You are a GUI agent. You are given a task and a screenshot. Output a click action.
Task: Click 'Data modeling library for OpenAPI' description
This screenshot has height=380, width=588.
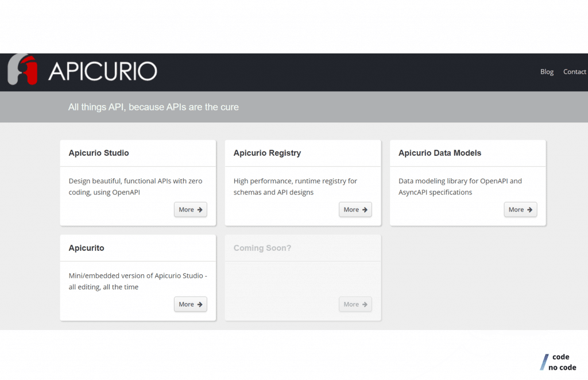coord(460,187)
